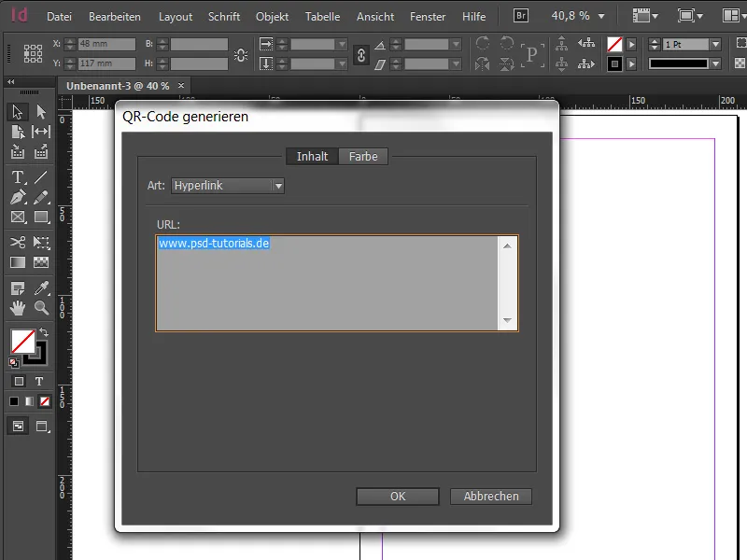The image size is (747, 560).
Task: Activate the Hand tool
Action: (x=17, y=309)
